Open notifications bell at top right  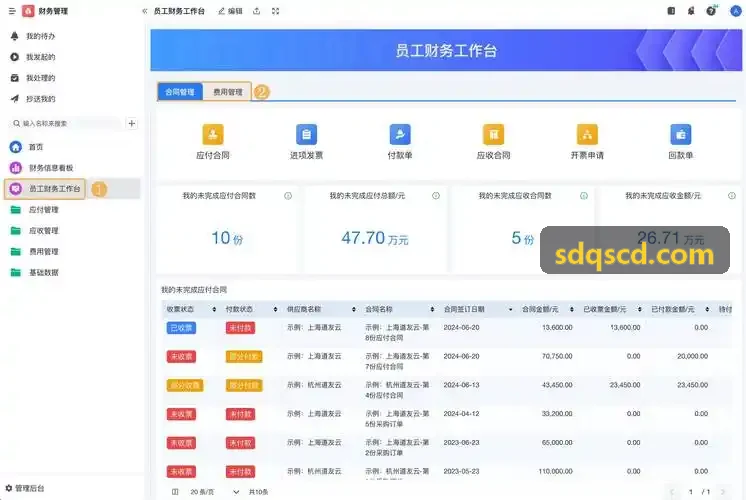(691, 10)
